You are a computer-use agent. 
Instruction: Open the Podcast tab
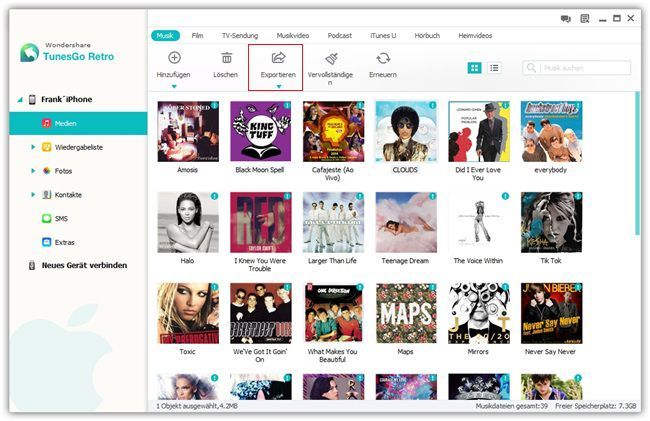tap(340, 36)
